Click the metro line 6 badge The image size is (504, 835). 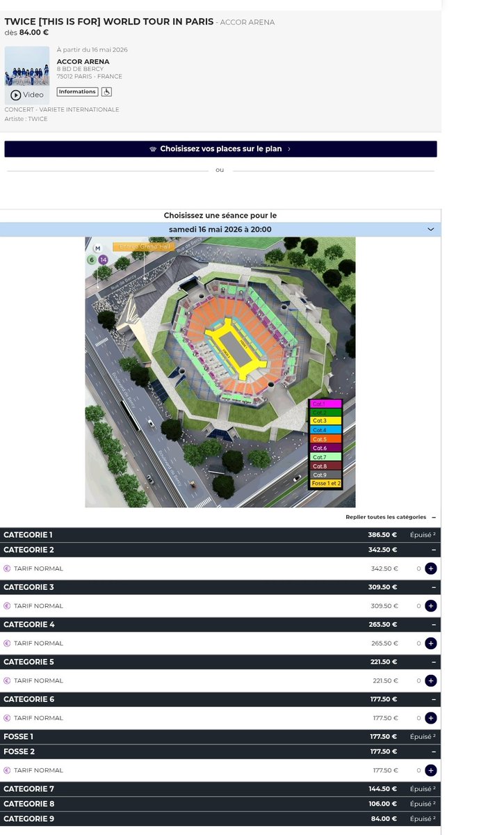click(91, 260)
